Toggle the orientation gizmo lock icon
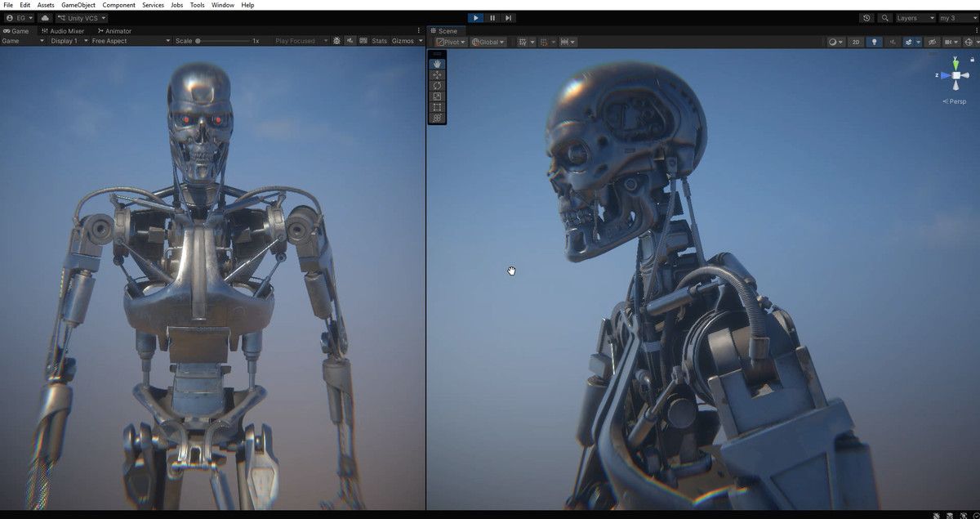Screen dimensions: 980x519 click(972, 59)
